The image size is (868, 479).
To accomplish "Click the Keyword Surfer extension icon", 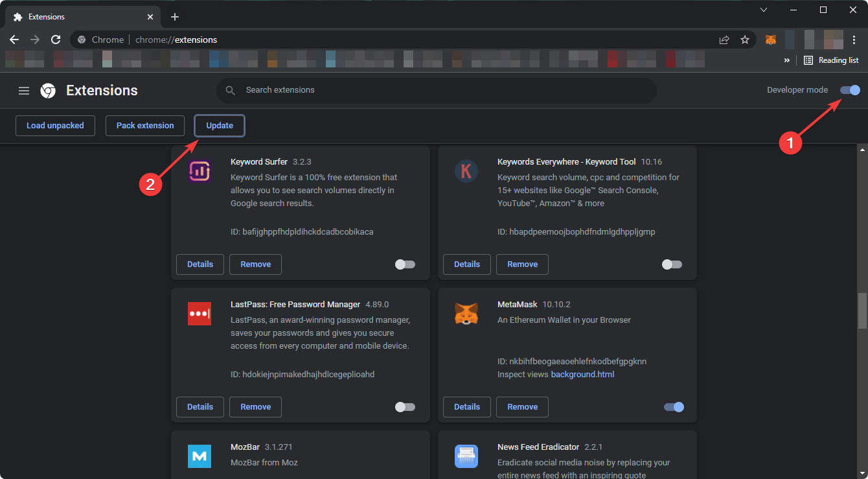I will pyautogui.click(x=200, y=171).
